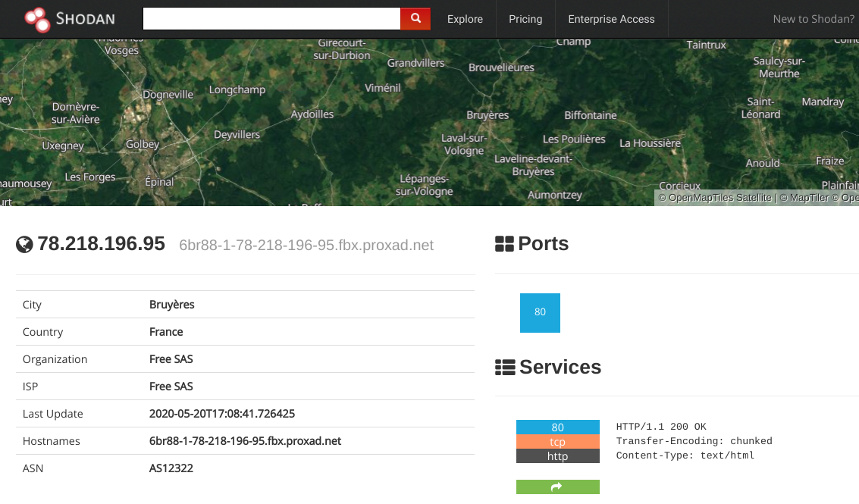Click the red search magnifier button
The width and height of the screenshot is (859, 504).
click(x=415, y=19)
